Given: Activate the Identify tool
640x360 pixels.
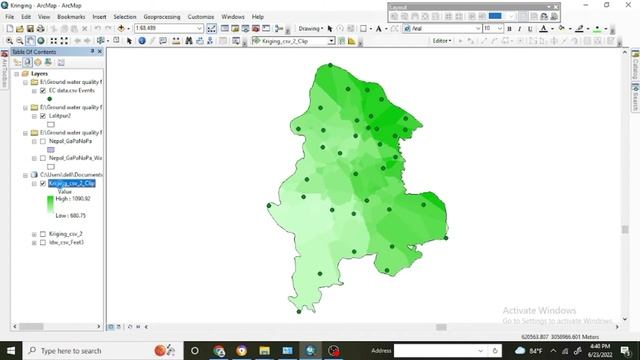Looking at the screenshot, I should [142, 41].
